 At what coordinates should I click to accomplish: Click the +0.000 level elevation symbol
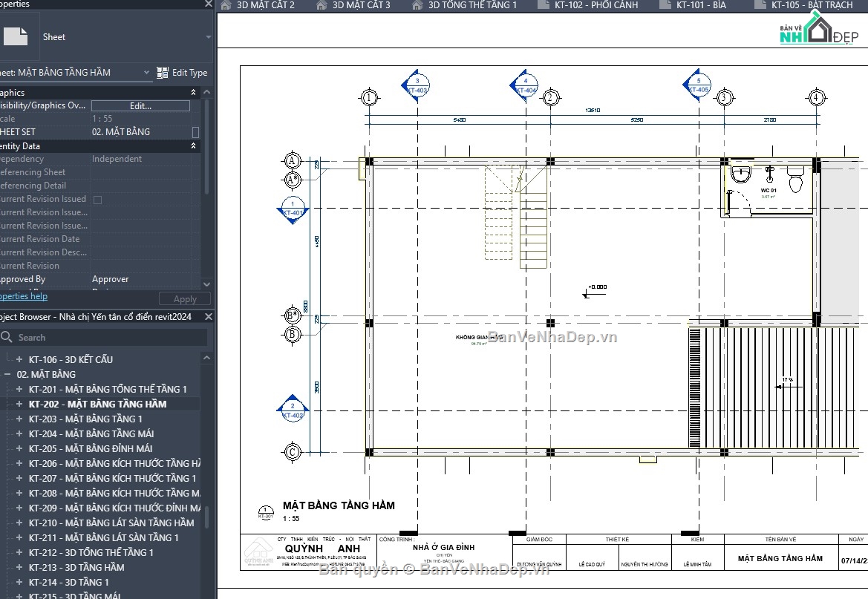coord(595,291)
